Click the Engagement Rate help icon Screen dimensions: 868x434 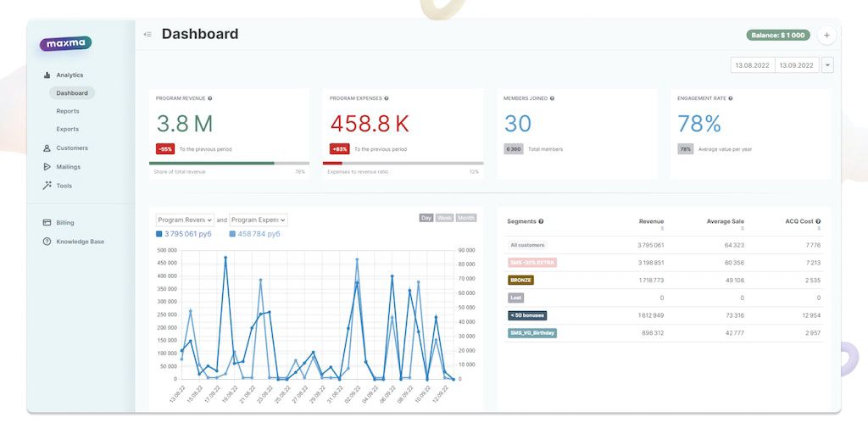(730, 98)
